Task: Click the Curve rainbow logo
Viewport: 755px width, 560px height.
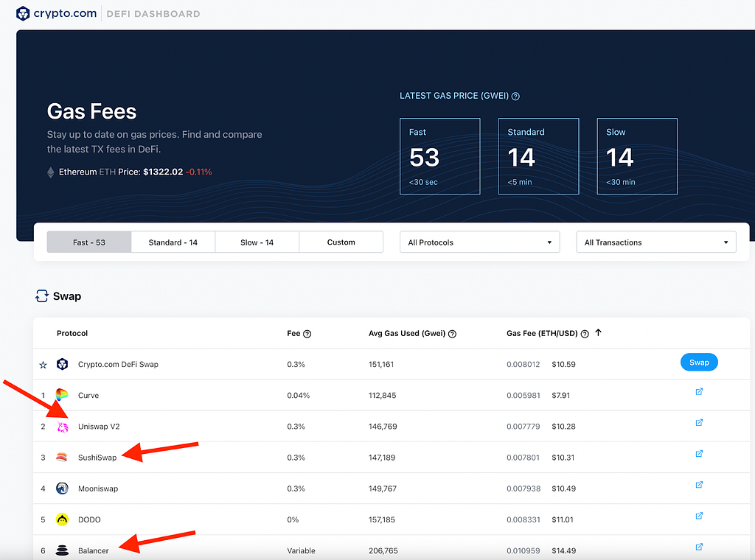Action: point(62,395)
